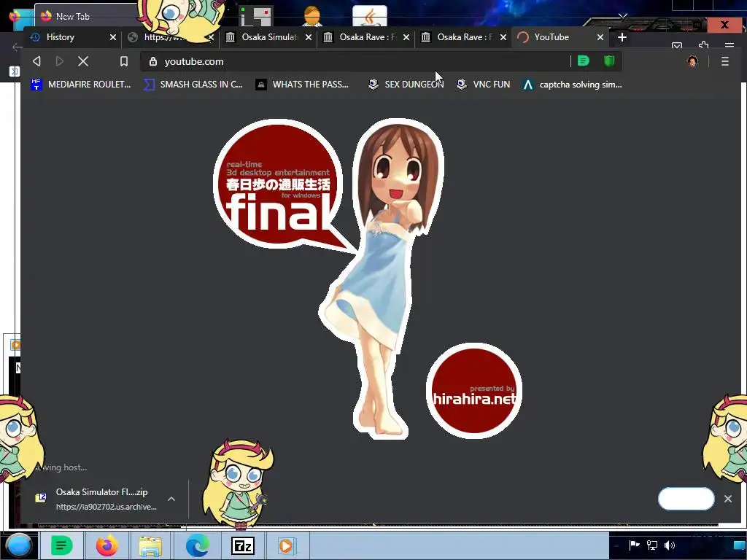Click the white pill button in downloads bar

pyautogui.click(x=686, y=499)
